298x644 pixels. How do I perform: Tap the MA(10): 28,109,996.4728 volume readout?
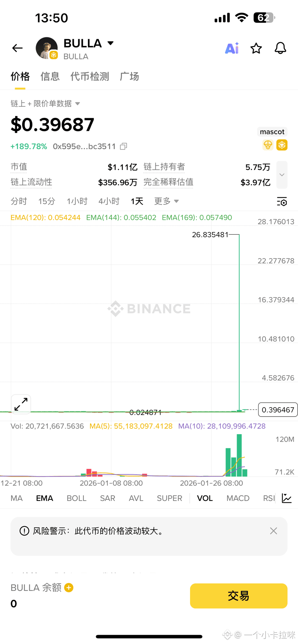click(222, 426)
